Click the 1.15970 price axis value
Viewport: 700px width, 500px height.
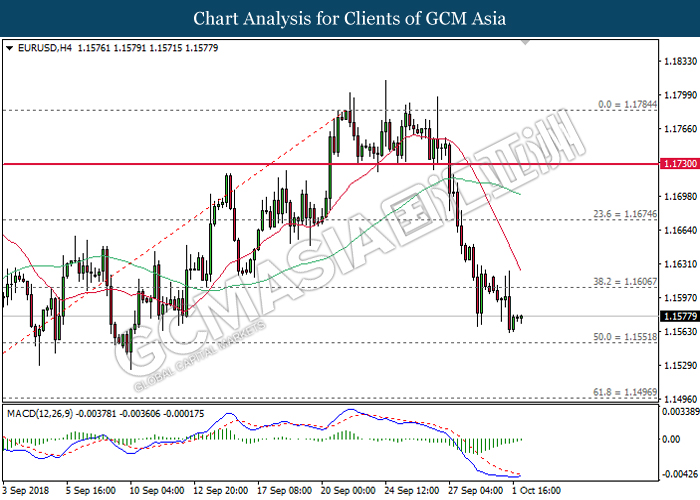680,298
